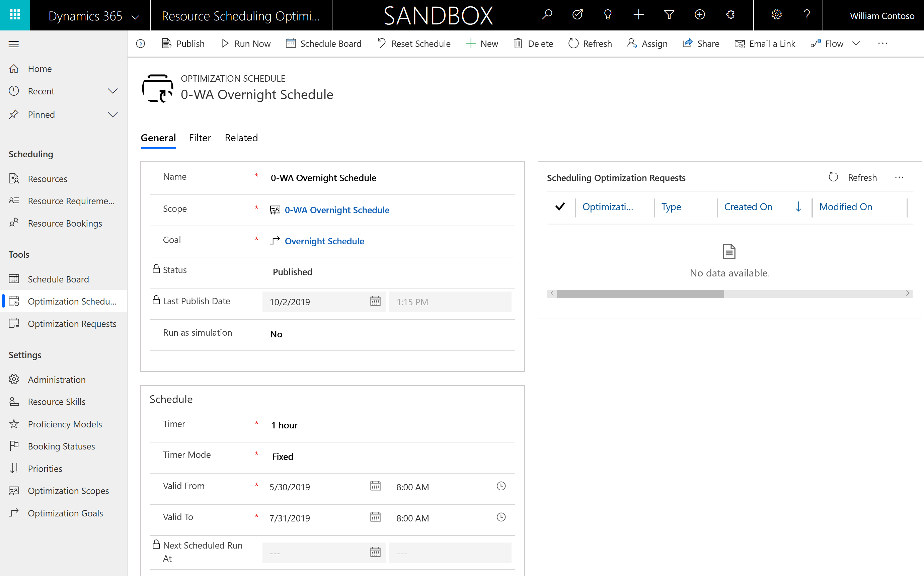Select the Related tab
Screen dimensions: 924x576
(241, 137)
